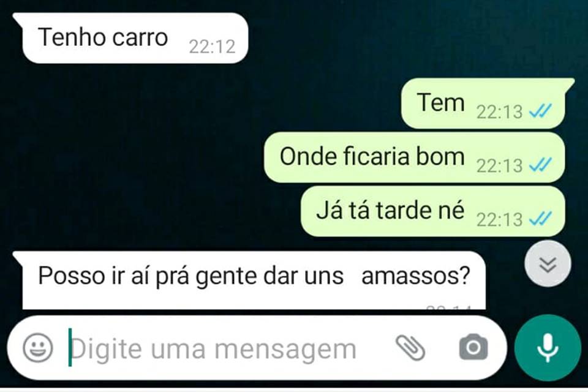Select the 'Tem' sent message bubble
588x392 pixels.
point(485,103)
